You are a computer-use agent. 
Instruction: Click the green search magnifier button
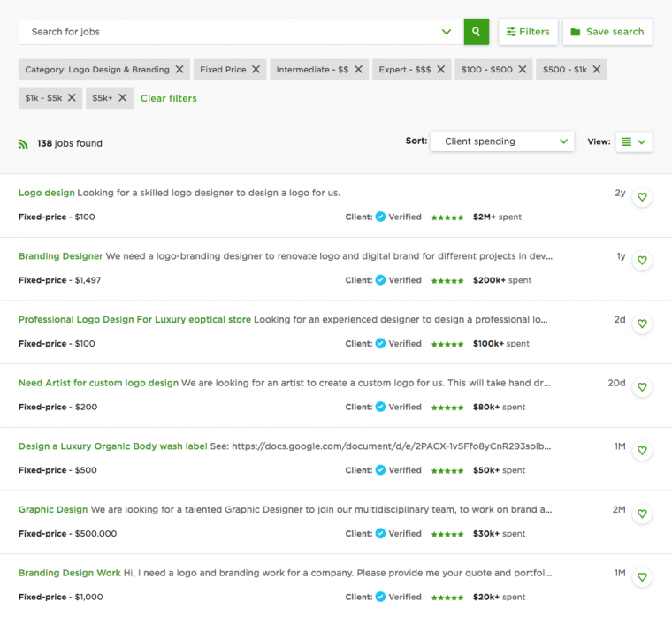(x=476, y=32)
